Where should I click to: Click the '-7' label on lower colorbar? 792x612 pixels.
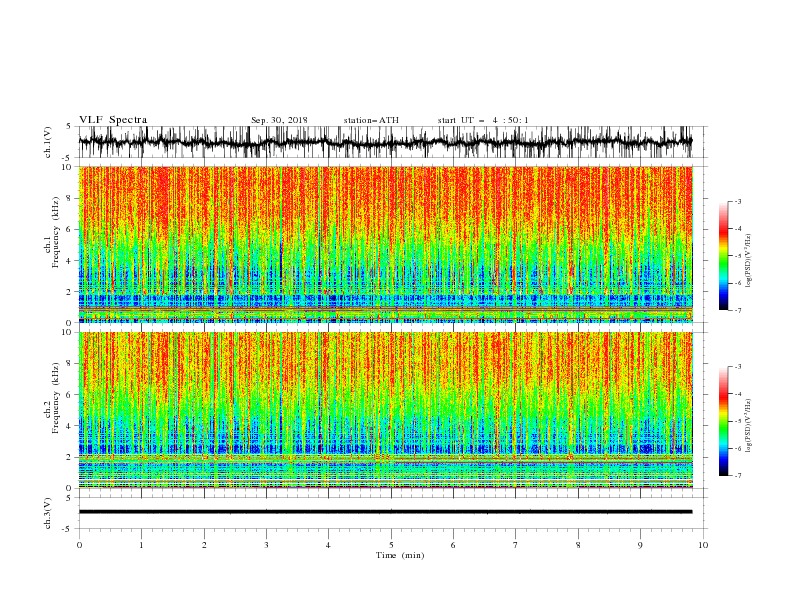(x=738, y=475)
